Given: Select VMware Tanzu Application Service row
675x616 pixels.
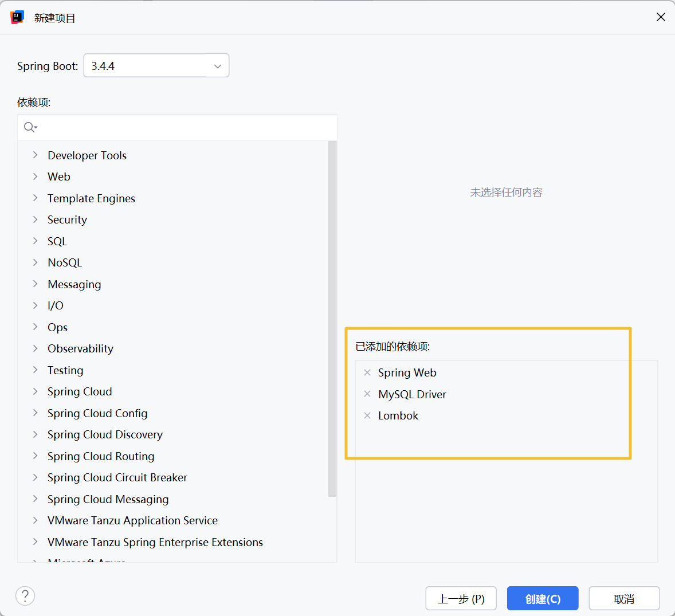Looking at the screenshot, I should pos(173,521).
